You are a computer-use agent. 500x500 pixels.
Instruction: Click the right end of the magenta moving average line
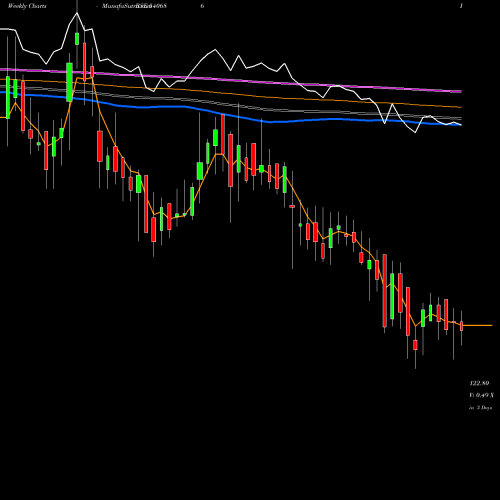pyautogui.click(x=460, y=91)
